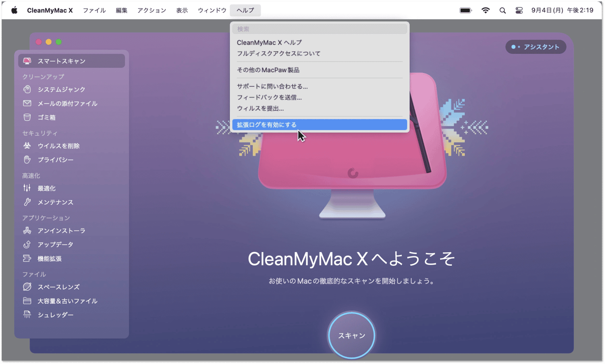
Task: Open the CleanMyMac X application menu
Action: [x=50, y=10]
